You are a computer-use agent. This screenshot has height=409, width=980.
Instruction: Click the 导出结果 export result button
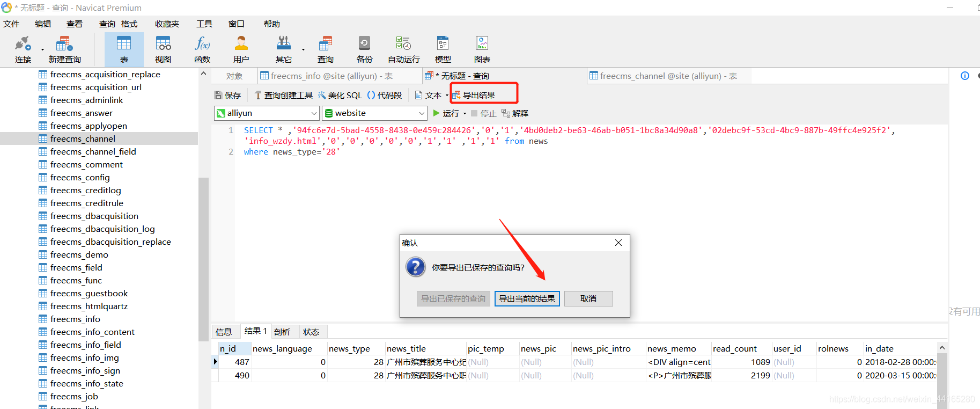tap(474, 95)
